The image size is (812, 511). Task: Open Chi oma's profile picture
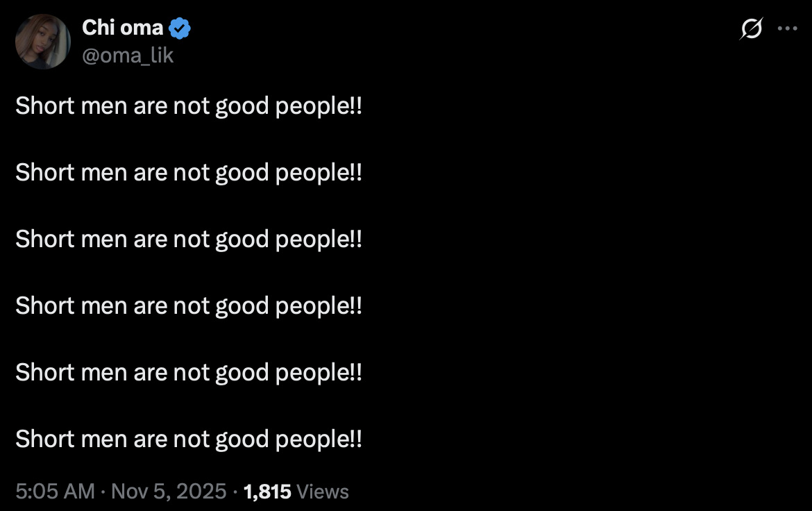coord(43,42)
